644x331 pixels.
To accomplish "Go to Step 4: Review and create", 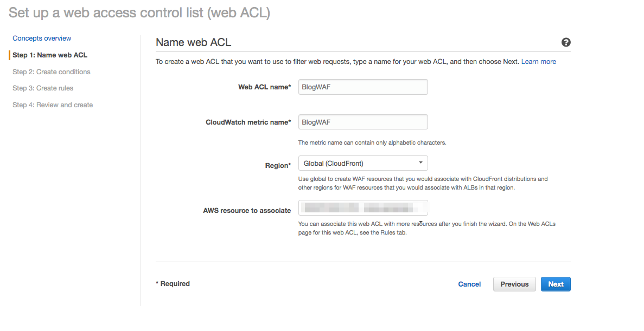I will tap(53, 105).
